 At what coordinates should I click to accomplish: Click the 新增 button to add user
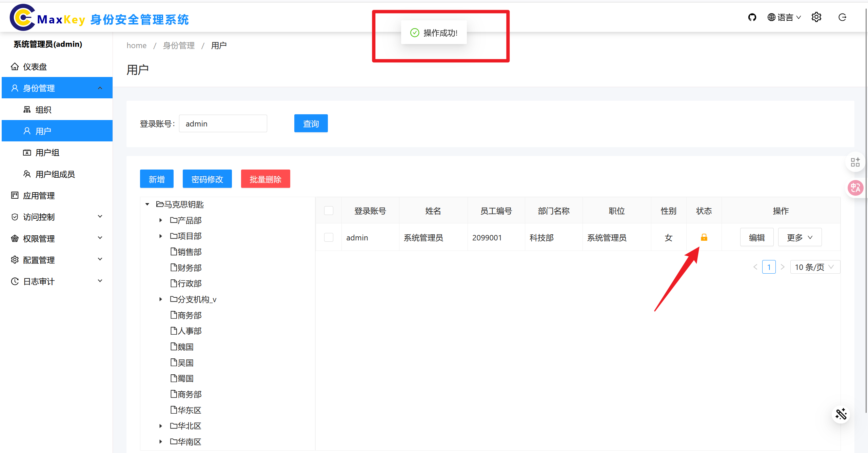156,179
